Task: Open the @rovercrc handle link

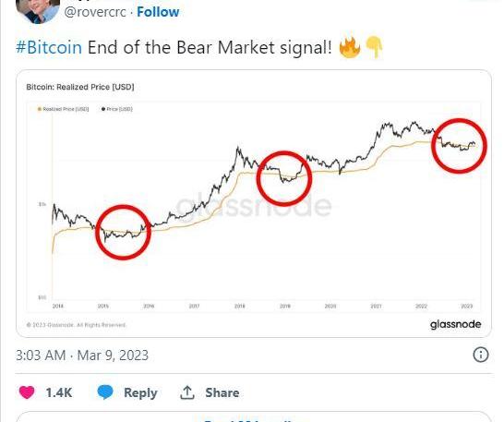Action: [95, 12]
